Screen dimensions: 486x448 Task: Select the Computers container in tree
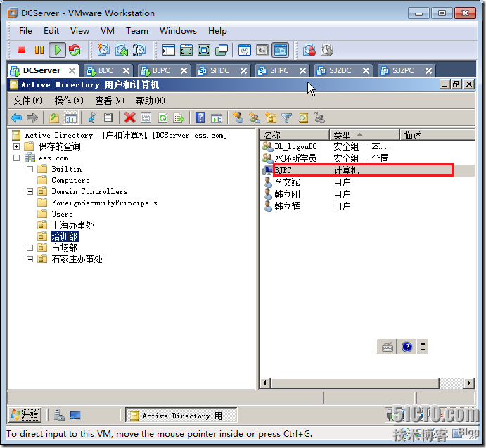(x=70, y=180)
